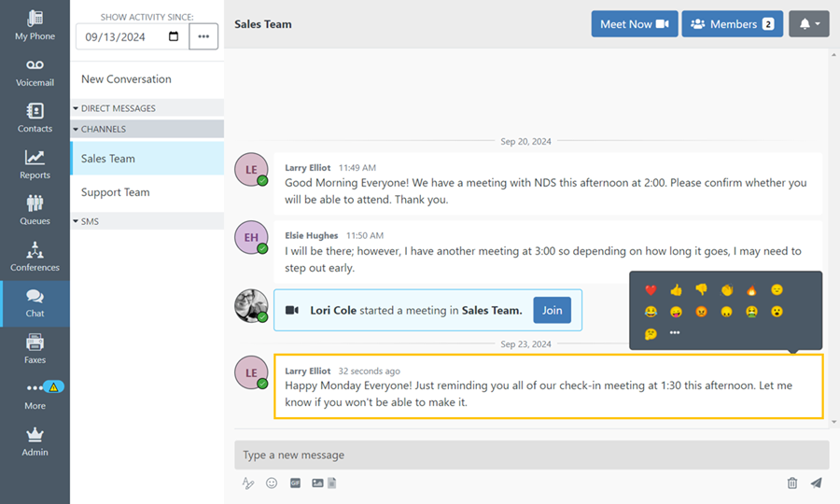This screenshot has height=504, width=840.
Task: React with the red heart emoji
Action: (651, 290)
